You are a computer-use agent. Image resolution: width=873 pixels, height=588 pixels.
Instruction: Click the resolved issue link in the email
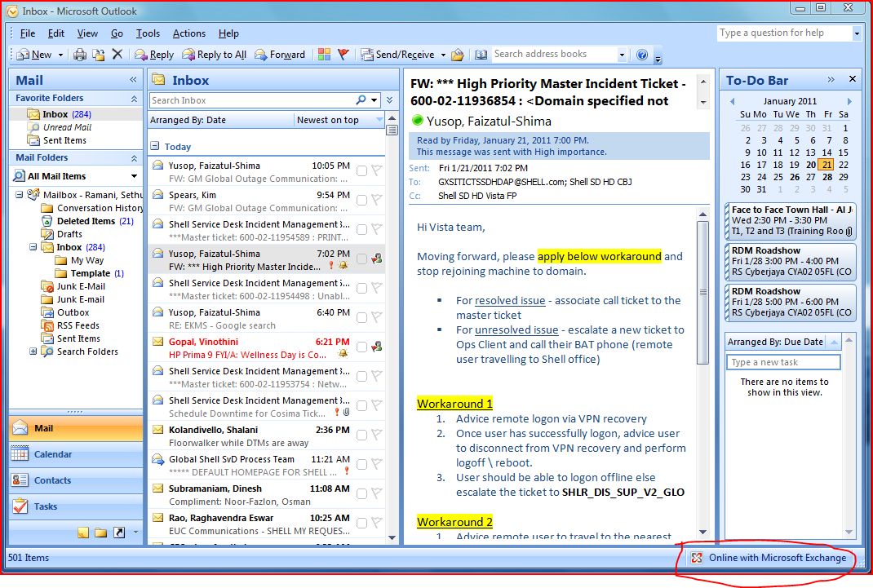pos(512,300)
